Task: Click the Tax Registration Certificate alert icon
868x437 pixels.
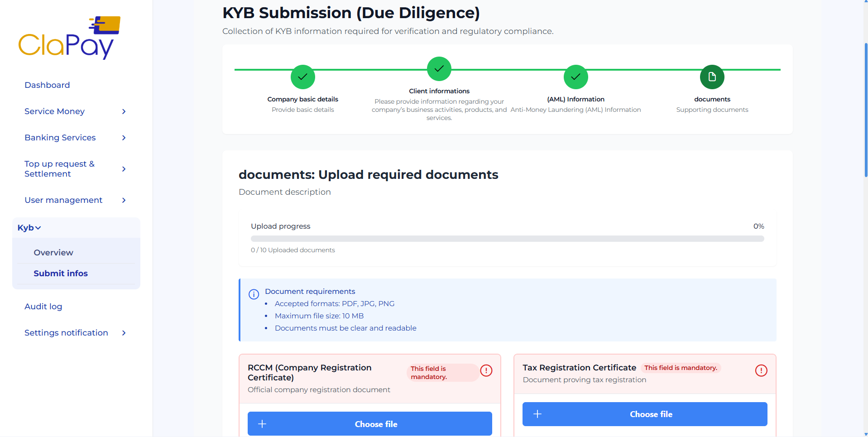Action: click(x=761, y=370)
